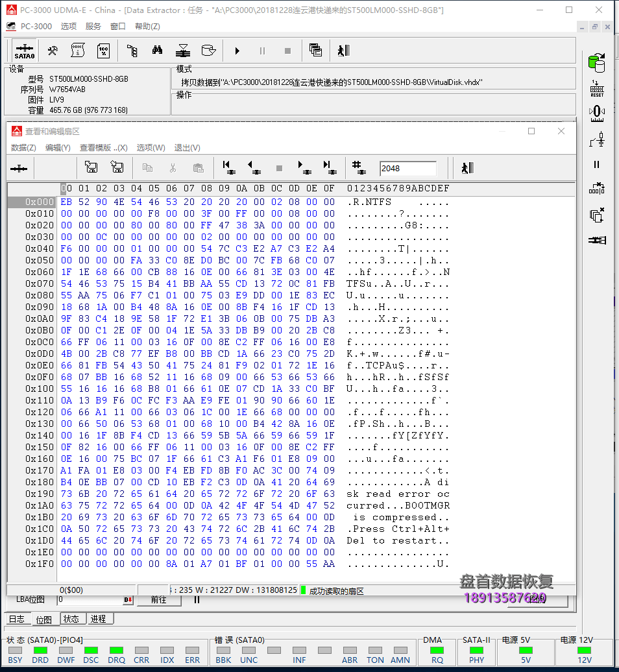Image resolution: width=619 pixels, height=672 pixels.
Task: Start the task with the play button
Action: pyautogui.click(x=237, y=51)
